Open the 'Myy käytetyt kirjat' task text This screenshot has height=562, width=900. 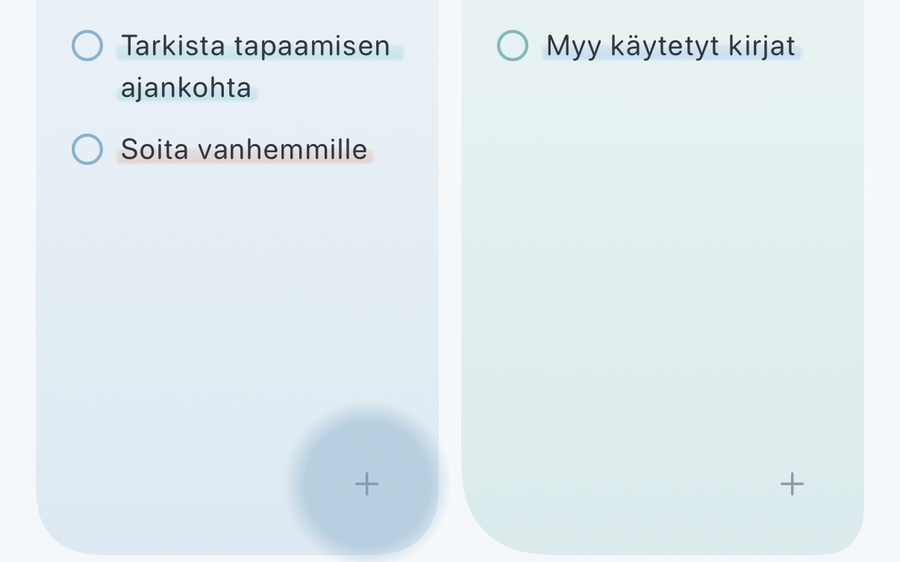(x=671, y=46)
